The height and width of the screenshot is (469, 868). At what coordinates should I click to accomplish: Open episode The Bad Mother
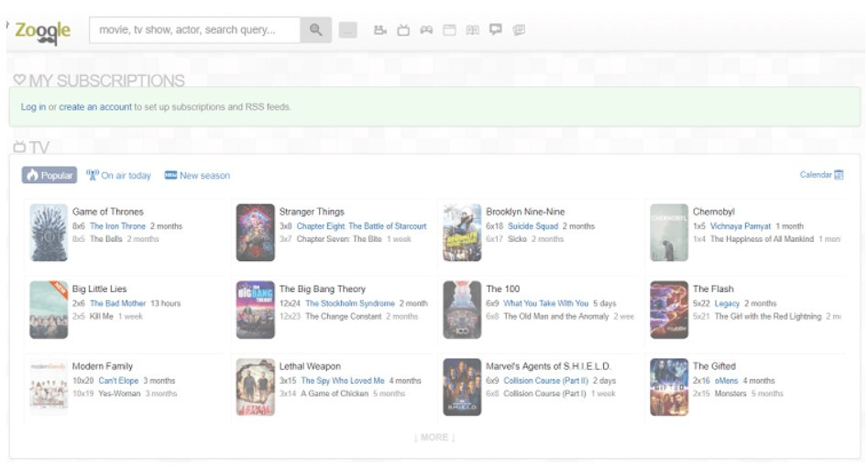pyautogui.click(x=118, y=303)
